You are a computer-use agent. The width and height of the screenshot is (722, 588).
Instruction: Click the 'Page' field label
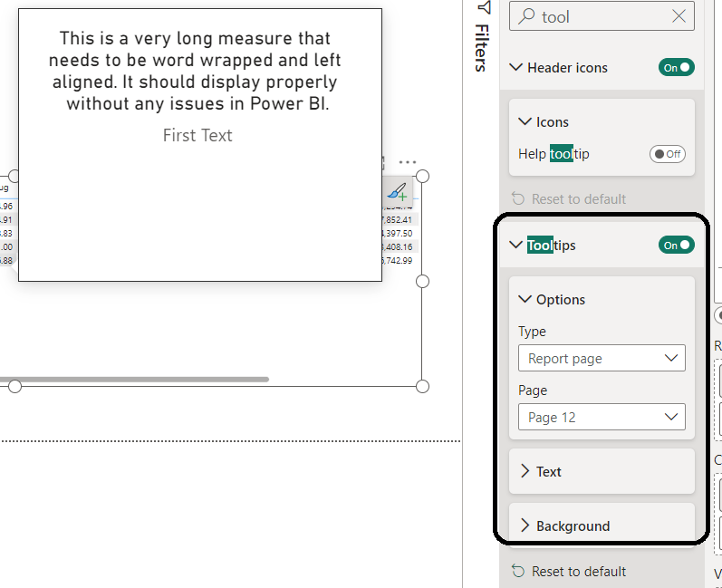[x=533, y=390]
